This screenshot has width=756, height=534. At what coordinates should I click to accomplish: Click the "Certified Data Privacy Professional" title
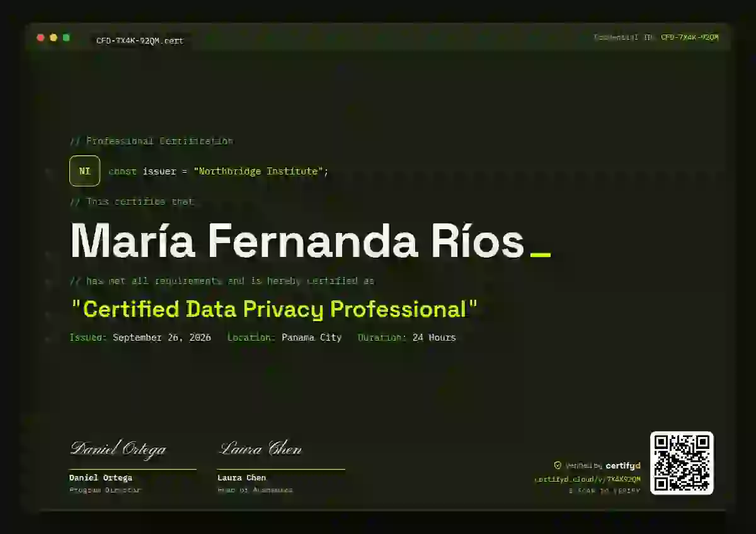click(274, 309)
